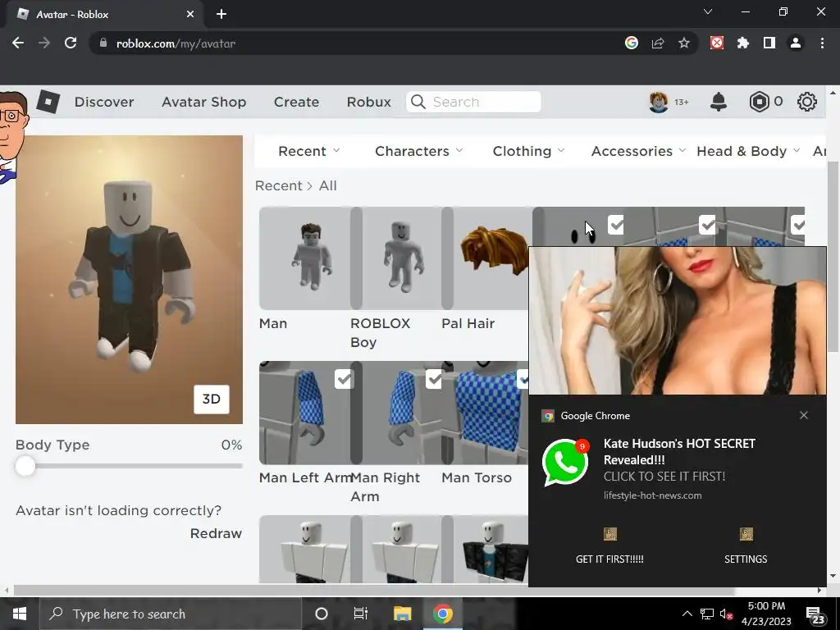
Task: Close the Avatar - Roblox tab
Action: (x=190, y=15)
